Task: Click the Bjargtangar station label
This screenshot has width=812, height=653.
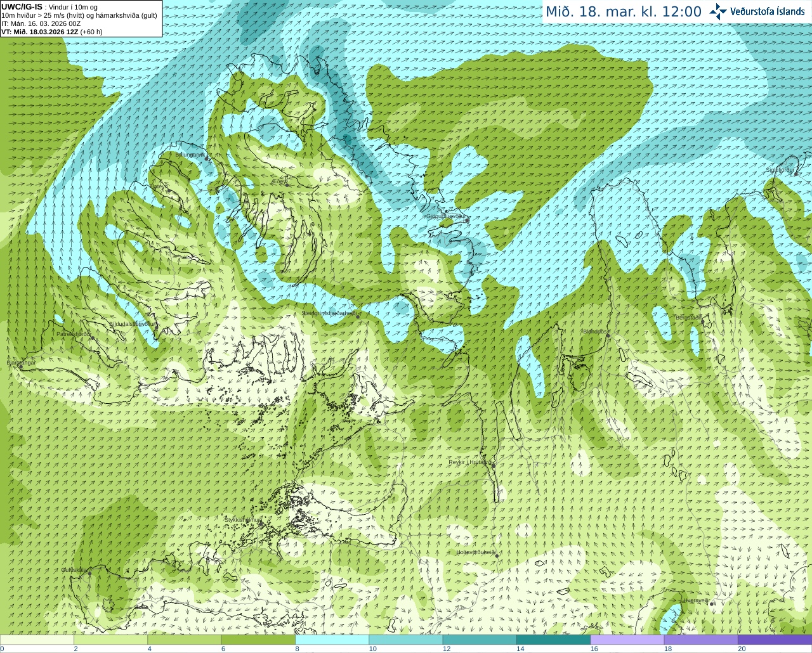Action: (x=21, y=363)
